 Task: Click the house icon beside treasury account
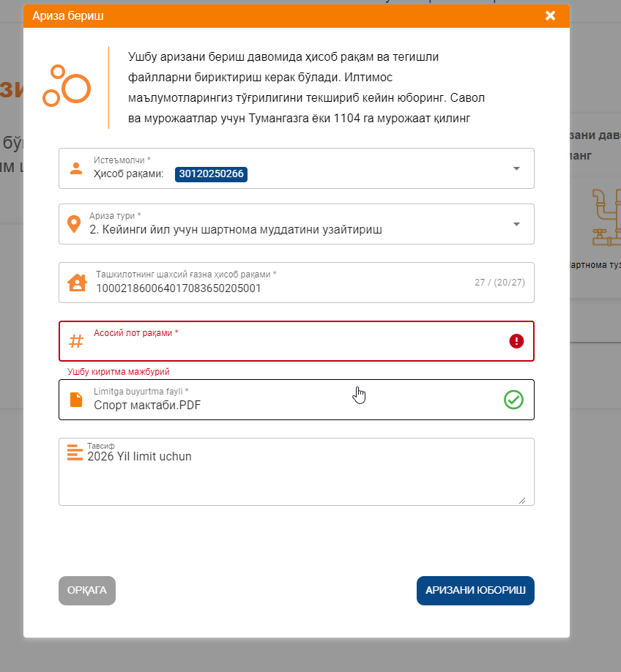(x=77, y=283)
